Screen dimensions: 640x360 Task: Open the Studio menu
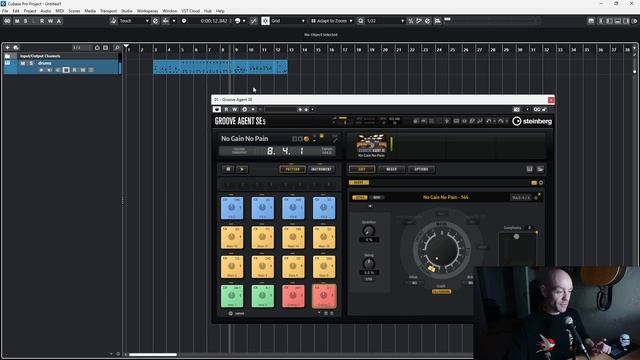[x=127, y=11]
